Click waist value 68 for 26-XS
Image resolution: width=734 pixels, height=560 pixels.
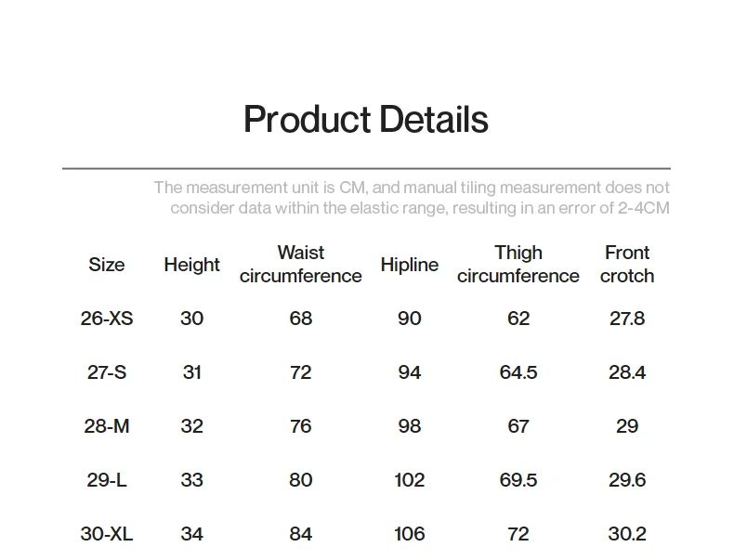click(300, 319)
